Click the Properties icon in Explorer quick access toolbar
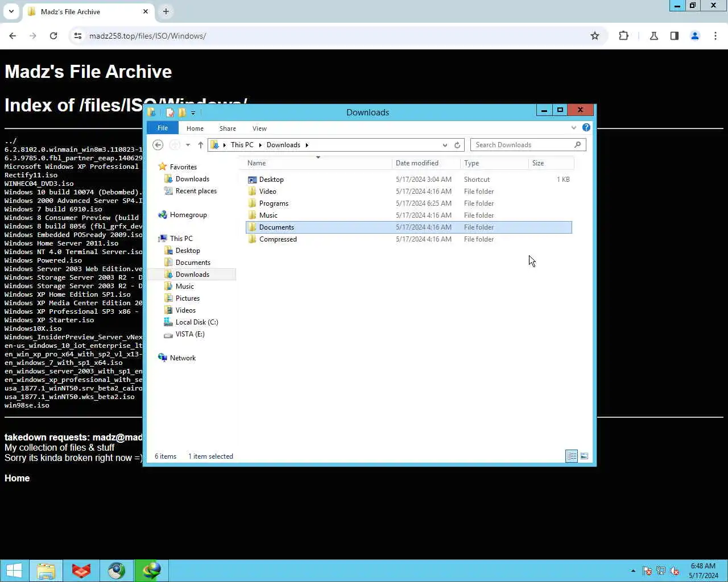This screenshot has width=728, height=582. pyautogui.click(x=170, y=112)
